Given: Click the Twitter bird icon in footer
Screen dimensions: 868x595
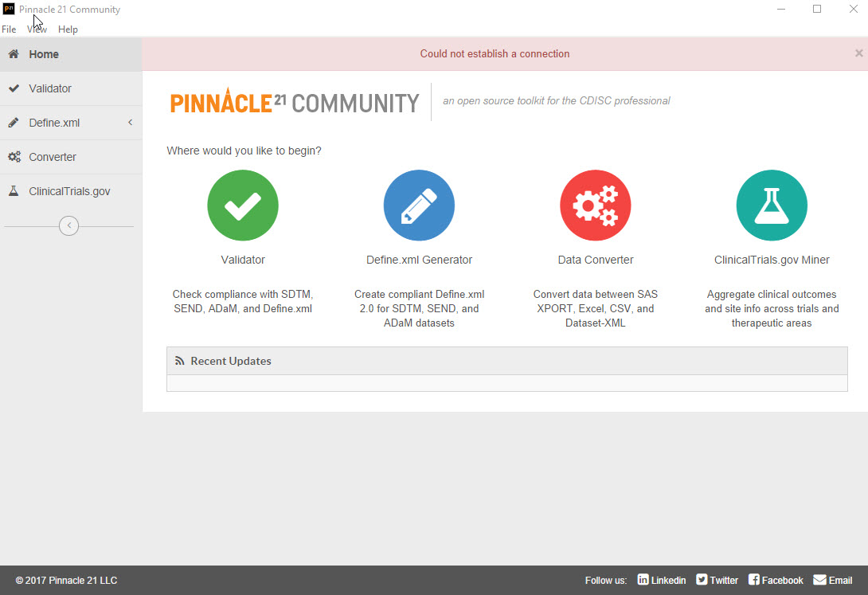Looking at the screenshot, I should tap(702, 580).
